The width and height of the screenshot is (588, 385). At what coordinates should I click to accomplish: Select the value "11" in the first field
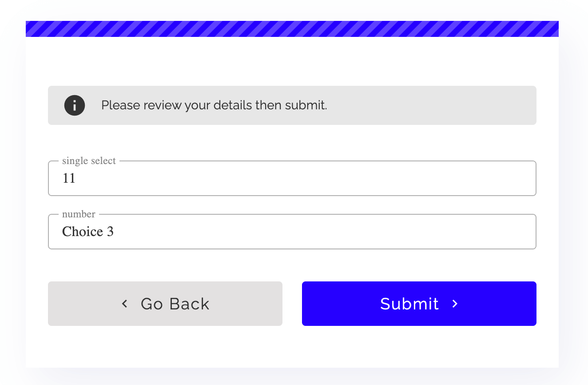click(69, 178)
